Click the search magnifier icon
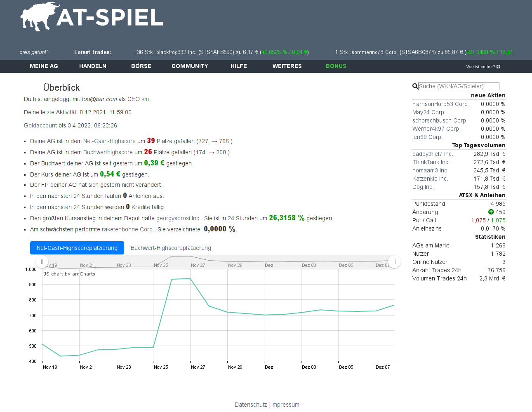The image size is (532, 412). (415, 86)
